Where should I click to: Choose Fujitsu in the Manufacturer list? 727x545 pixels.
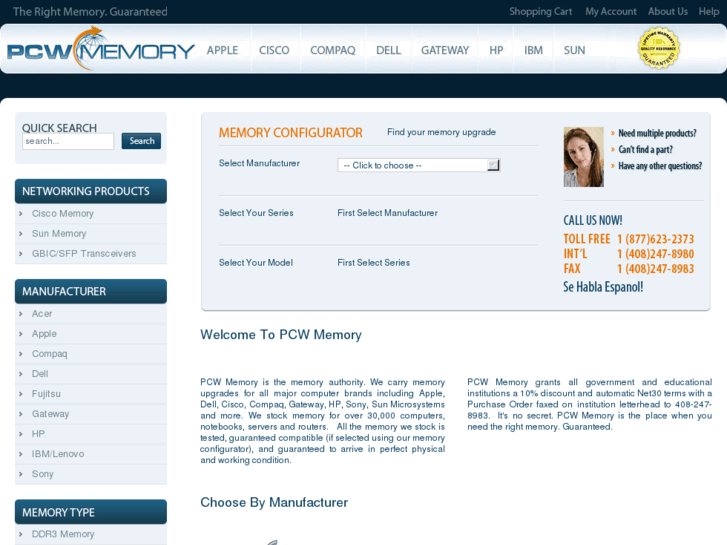coord(46,393)
